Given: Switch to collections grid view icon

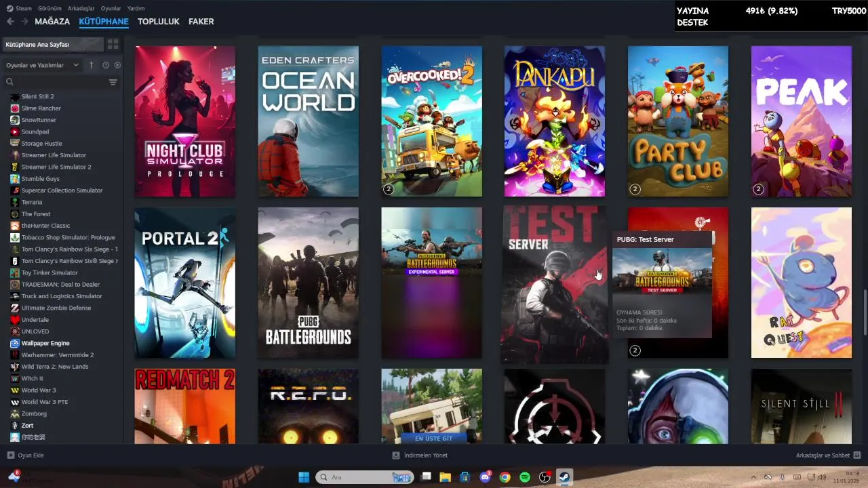Looking at the screenshot, I should [x=113, y=44].
